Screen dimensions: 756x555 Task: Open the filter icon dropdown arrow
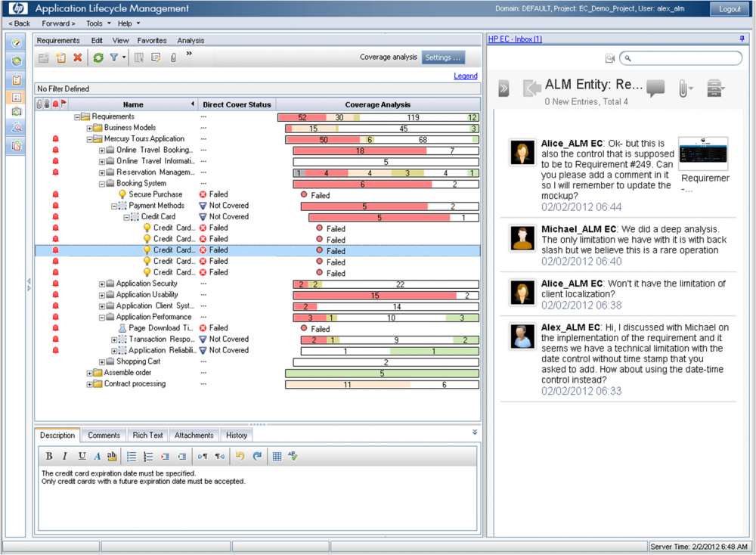tap(124, 58)
